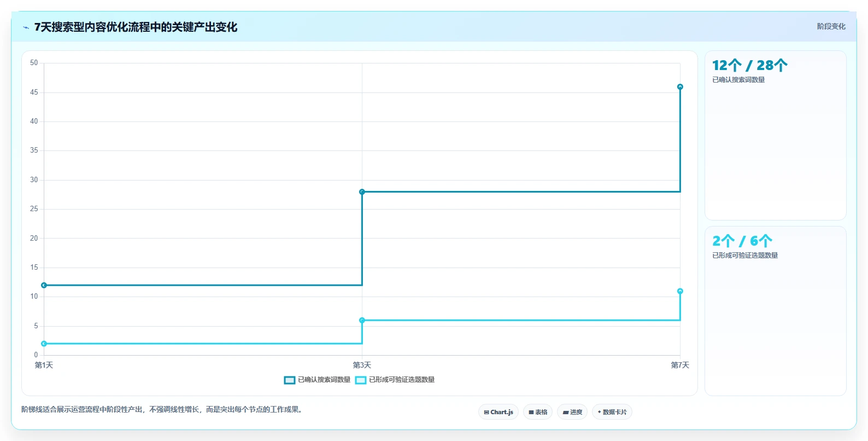This screenshot has width=868, height=441.
Task: Click the Chart.js tag
Action: (498, 412)
